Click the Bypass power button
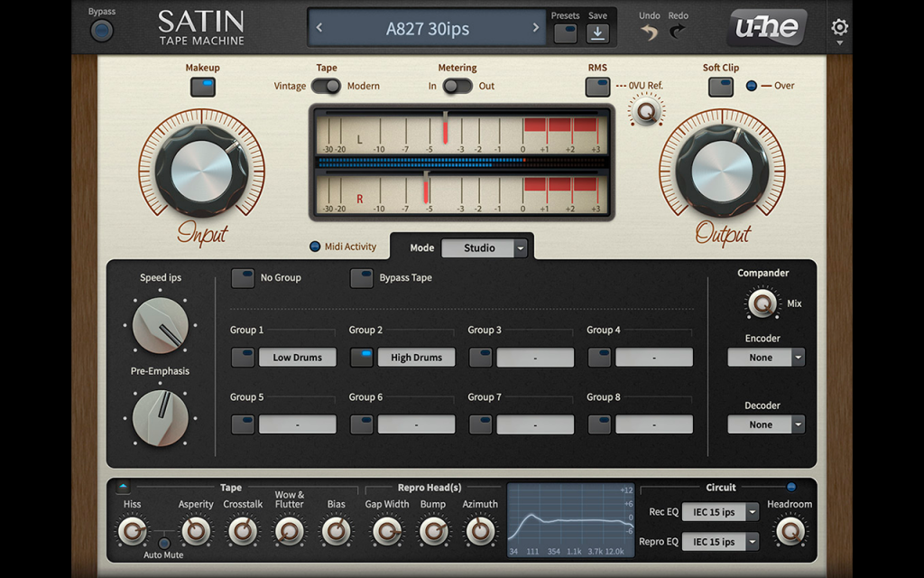 (101, 30)
